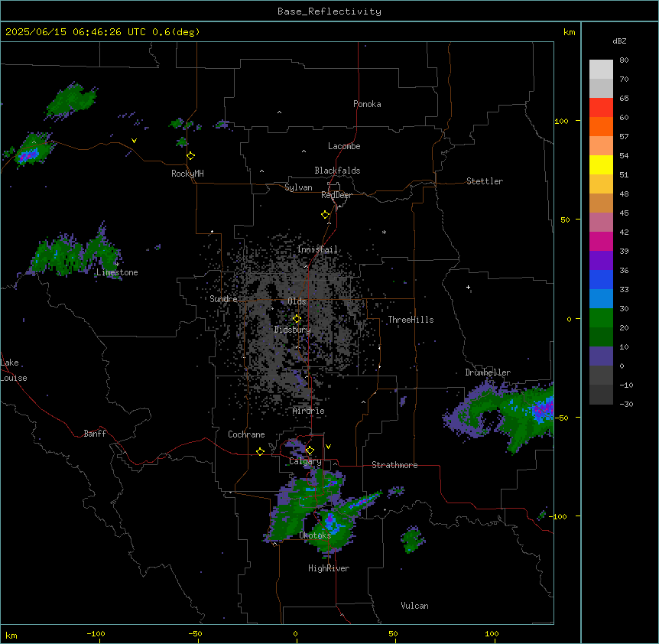Click the white plus marker west of Drumheller
This screenshot has width=659, height=644.
(468, 288)
